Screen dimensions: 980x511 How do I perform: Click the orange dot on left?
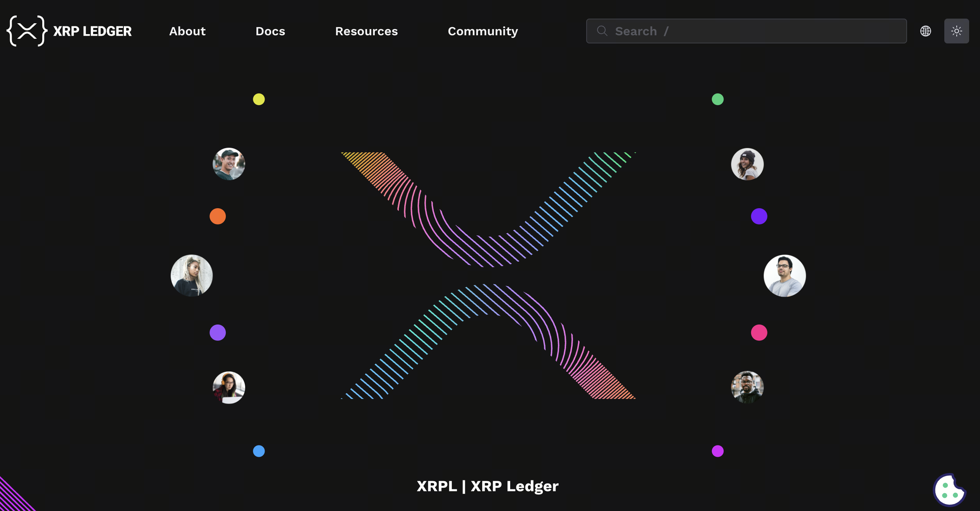[218, 216]
